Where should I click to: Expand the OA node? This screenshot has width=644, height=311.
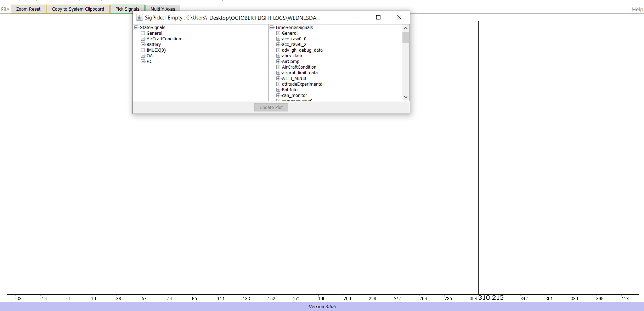143,56
